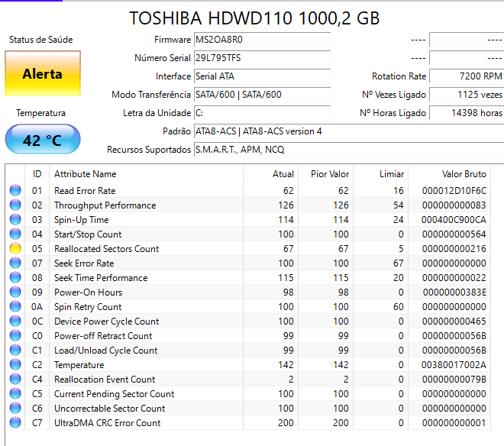
Task: Click the Padrão ATA8-ACS field
Action: click(349, 131)
